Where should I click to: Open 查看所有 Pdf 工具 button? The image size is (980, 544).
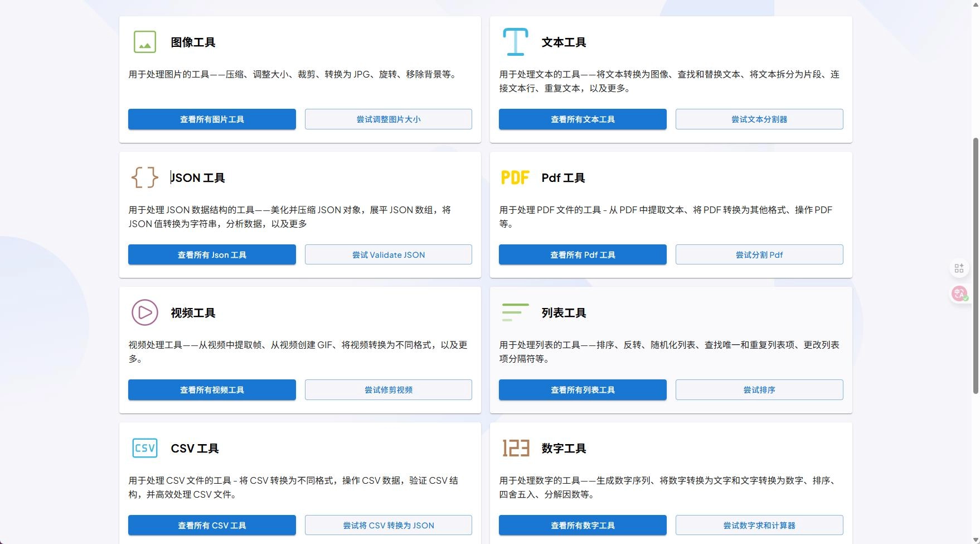coord(583,254)
